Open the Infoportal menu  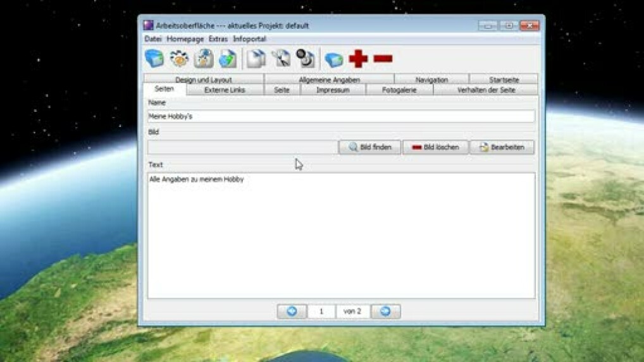(249, 39)
